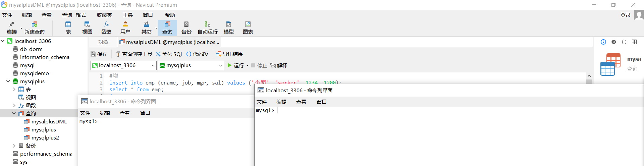Open 文件 menu in front command-line window
The height and width of the screenshot is (166, 644).
(x=262, y=102)
